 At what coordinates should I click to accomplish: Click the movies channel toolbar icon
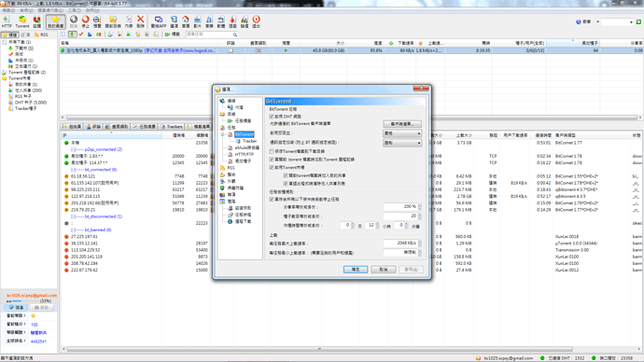pos(198,21)
